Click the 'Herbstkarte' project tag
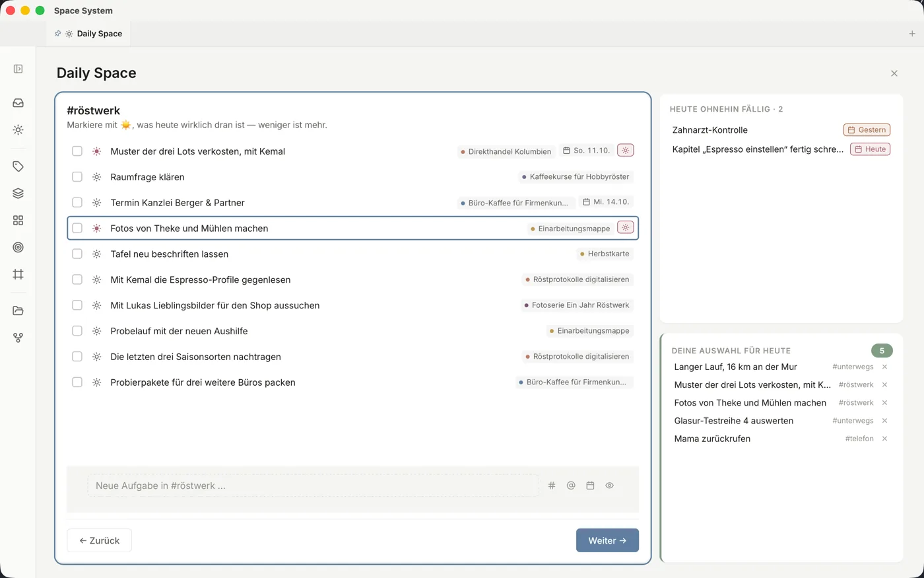 click(605, 254)
